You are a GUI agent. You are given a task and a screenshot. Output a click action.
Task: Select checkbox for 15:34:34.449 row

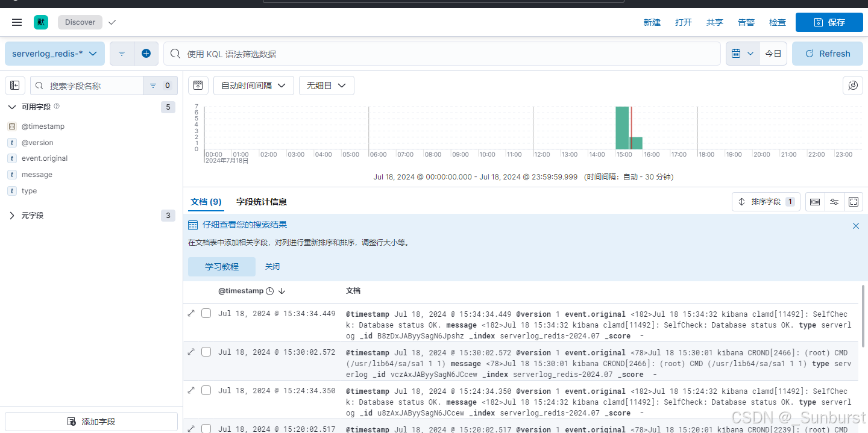[206, 313]
